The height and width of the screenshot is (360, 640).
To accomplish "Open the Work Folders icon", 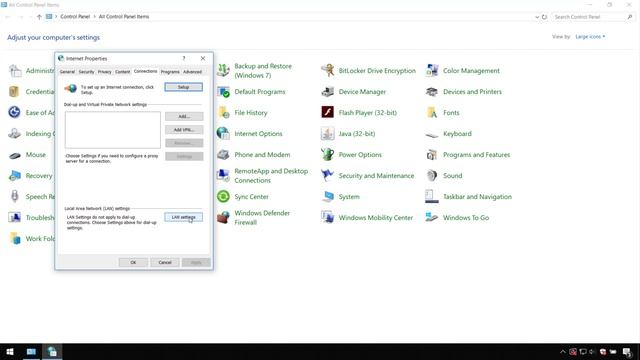I will click(x=15, y=238).
